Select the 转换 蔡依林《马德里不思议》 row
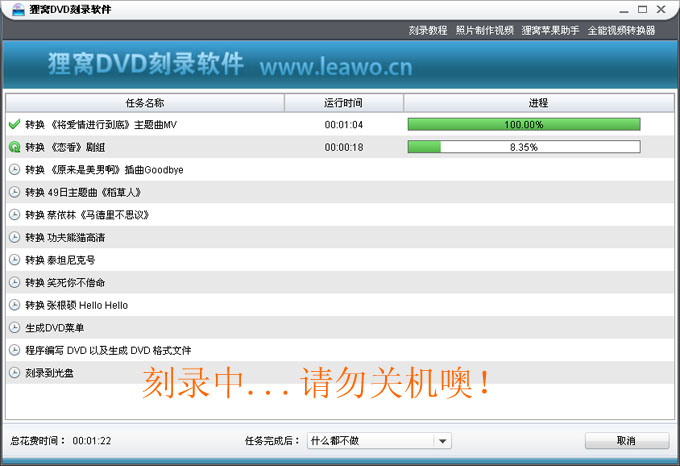This screenshot has width=680, height=466. click(x=340, y=215)
